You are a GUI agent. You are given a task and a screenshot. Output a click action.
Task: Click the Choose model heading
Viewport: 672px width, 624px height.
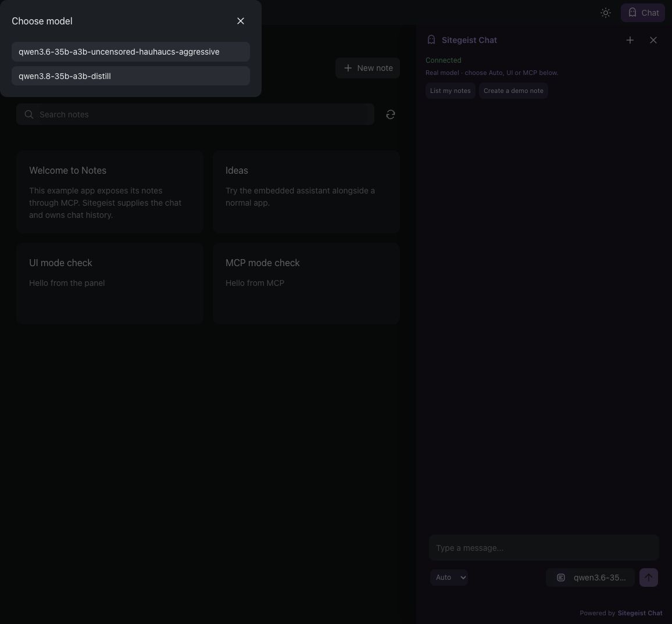click(x=42, y=21)
